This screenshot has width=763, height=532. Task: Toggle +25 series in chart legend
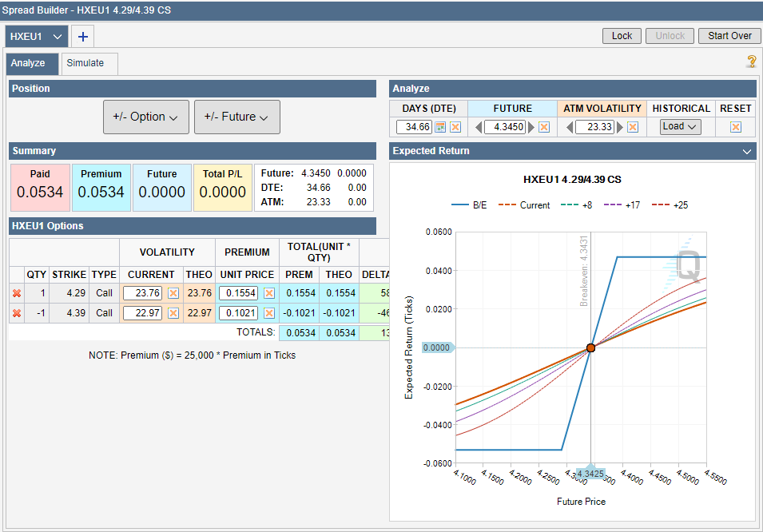[670, 205]
